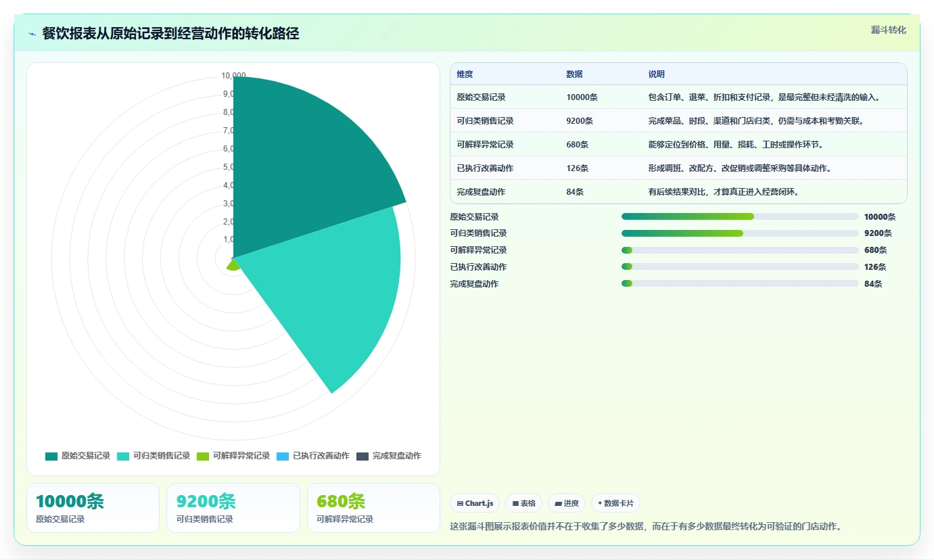
Task: Click the description starting 能够定位到价格
Action: click(736, 145)
